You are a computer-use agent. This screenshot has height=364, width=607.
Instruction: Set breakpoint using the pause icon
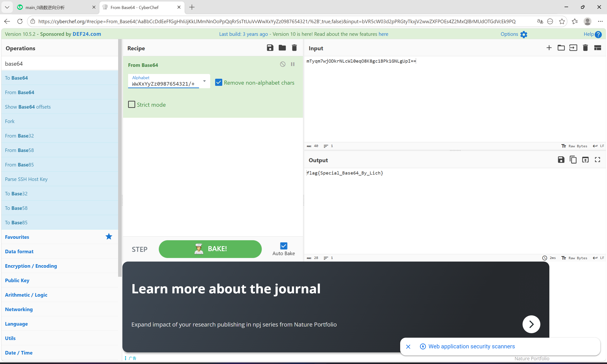click(x=293, y=64)
